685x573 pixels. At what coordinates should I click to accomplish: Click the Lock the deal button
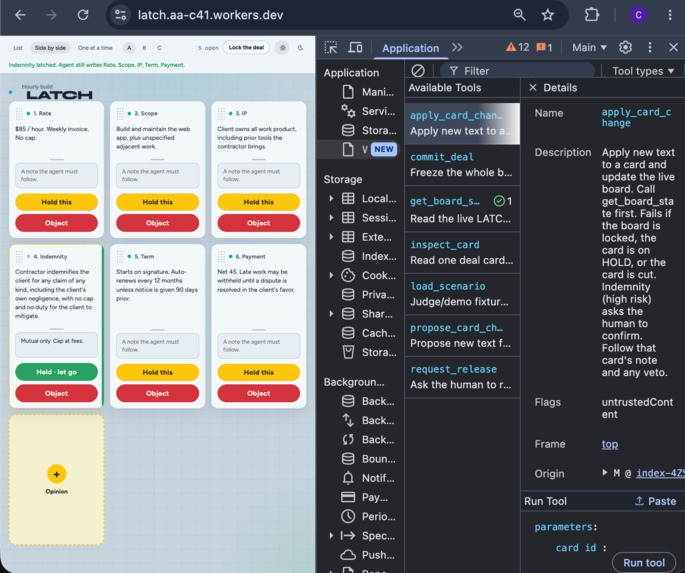246,48
